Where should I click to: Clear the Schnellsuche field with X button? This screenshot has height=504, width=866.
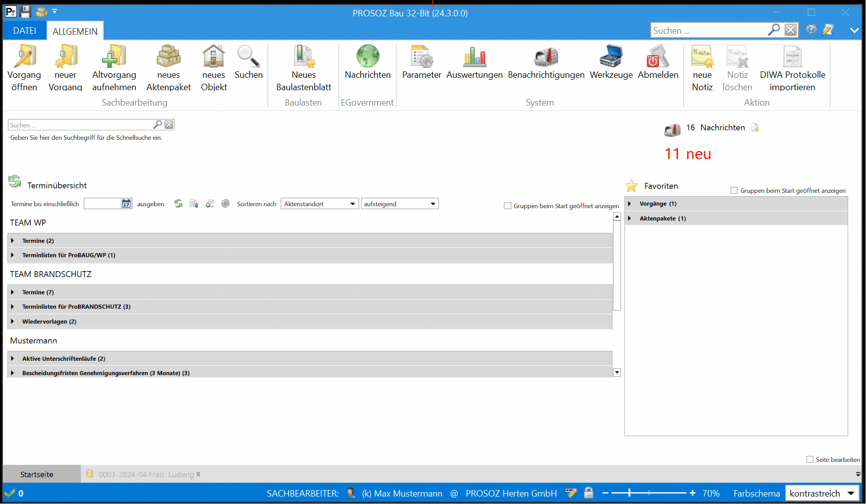pos(169,125)
